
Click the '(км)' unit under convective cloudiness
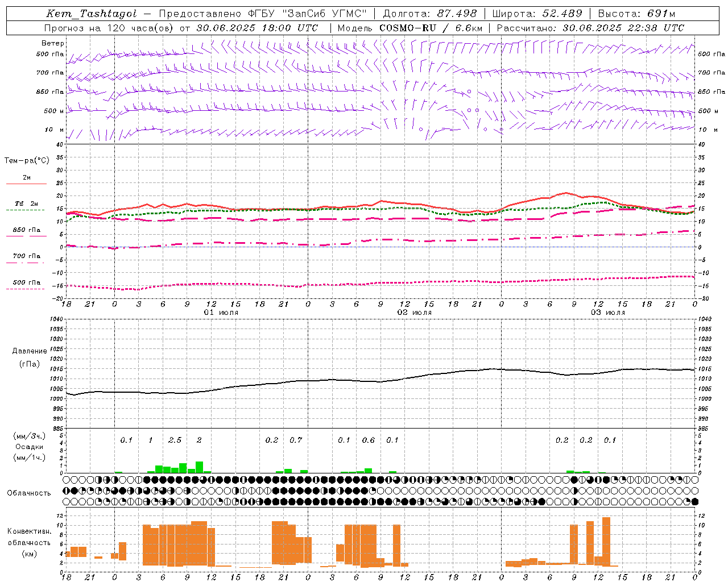(x=30, y=554)
